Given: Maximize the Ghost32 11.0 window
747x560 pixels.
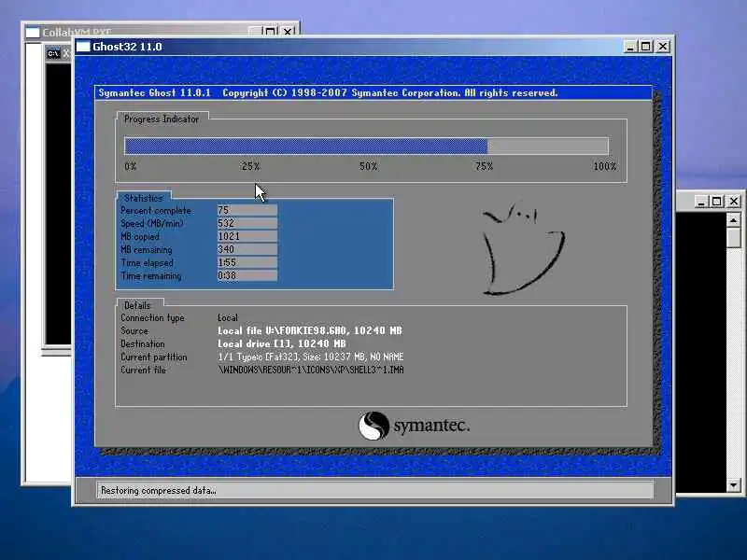Looking at the screenshot, I should pyautogui.click(x=646, y=47).
